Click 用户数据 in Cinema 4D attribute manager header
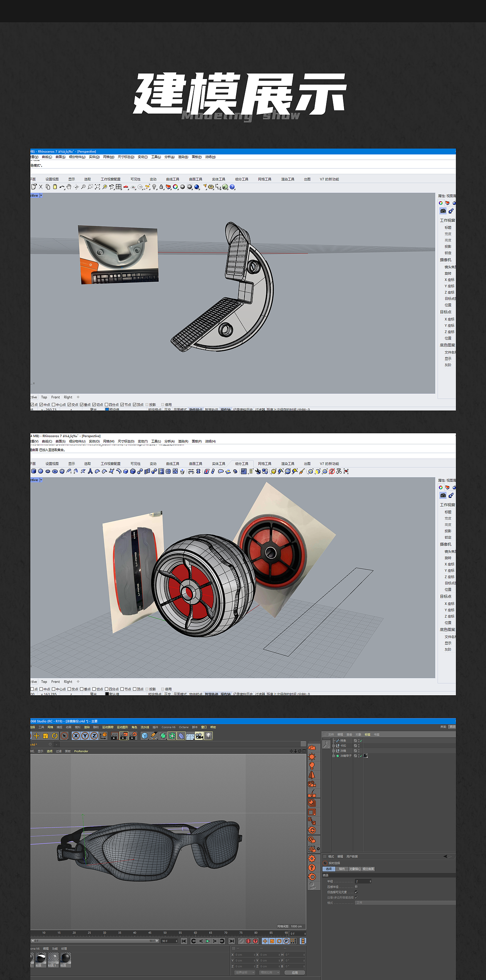 (352, 856)
